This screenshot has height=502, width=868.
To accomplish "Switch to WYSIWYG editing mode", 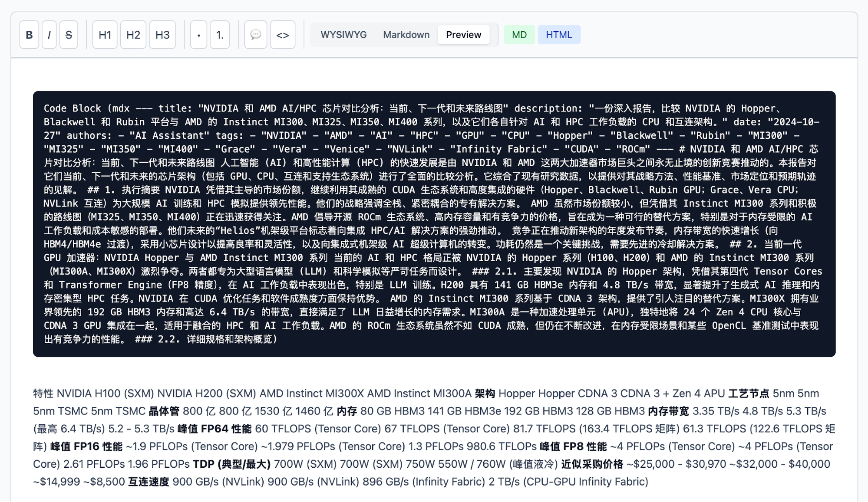I will click(x=343, y=34).
